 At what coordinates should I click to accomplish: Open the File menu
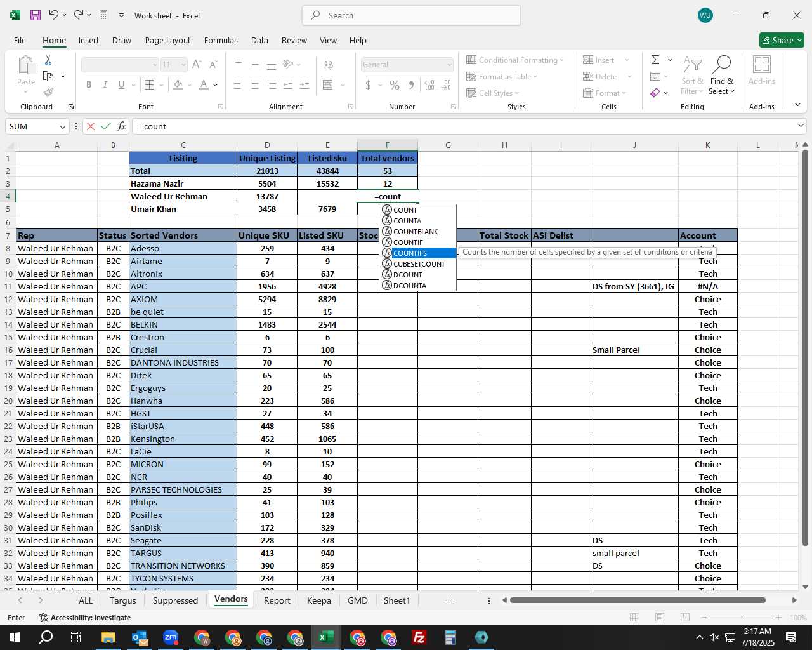click(20, 40)
